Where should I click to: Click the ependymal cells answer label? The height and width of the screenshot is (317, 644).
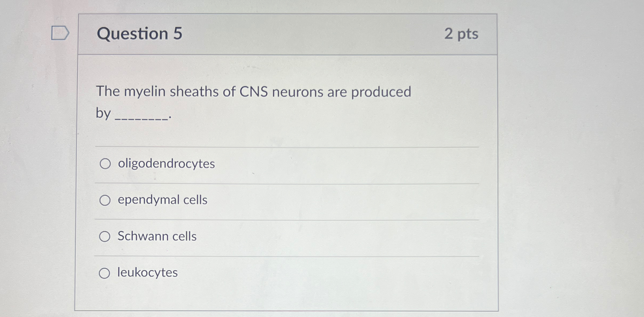[x=162, y=200]
